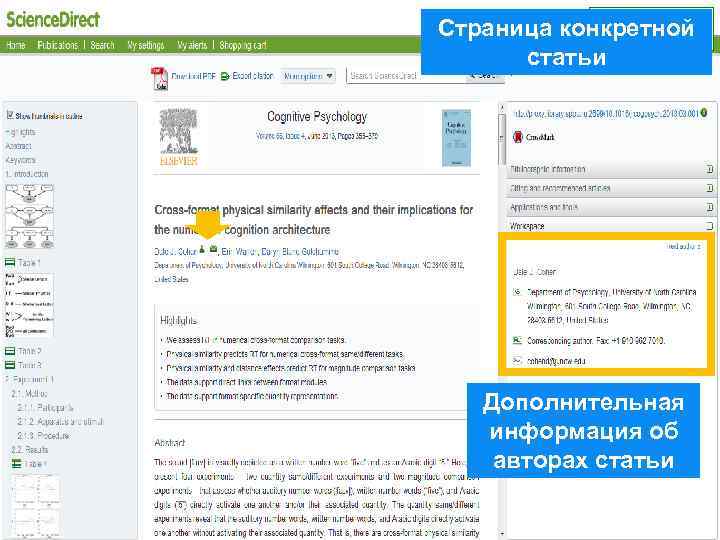The height and width of the screenshot is (540, 720).
Task: Open the author email address link
Action: (556, 361)
